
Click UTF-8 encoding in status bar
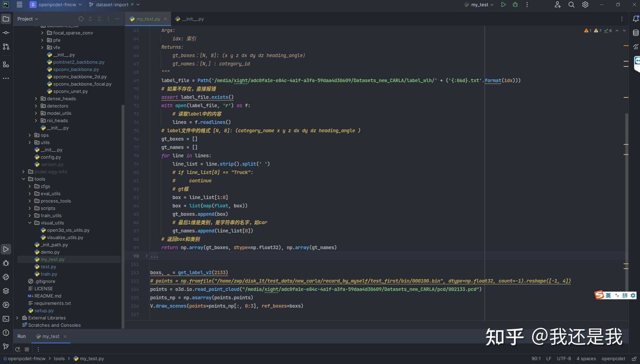tap(564, 358)
